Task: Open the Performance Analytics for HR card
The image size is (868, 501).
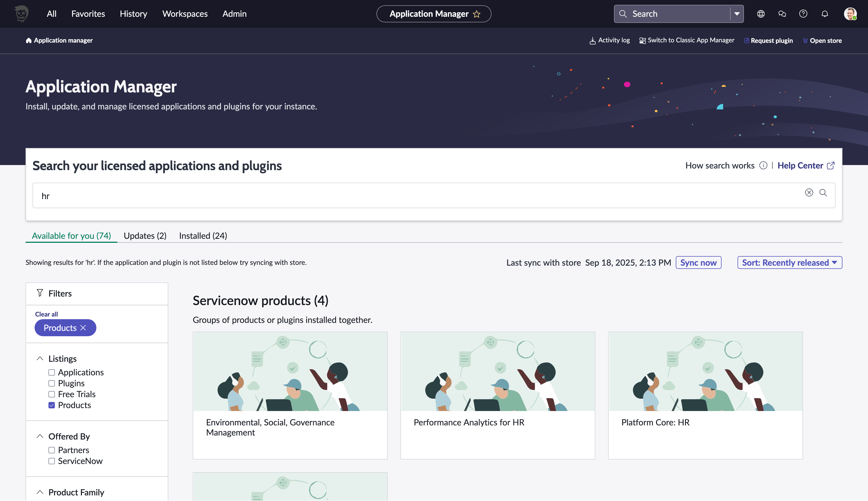Action: (497, 395)
